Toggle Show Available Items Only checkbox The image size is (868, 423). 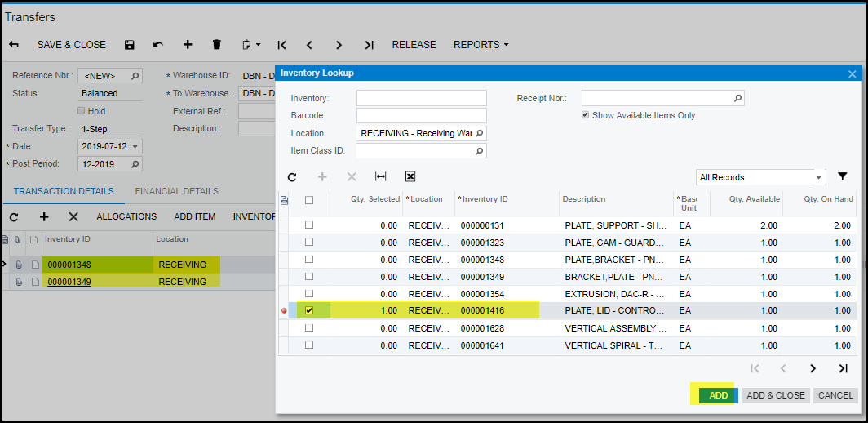585,115
